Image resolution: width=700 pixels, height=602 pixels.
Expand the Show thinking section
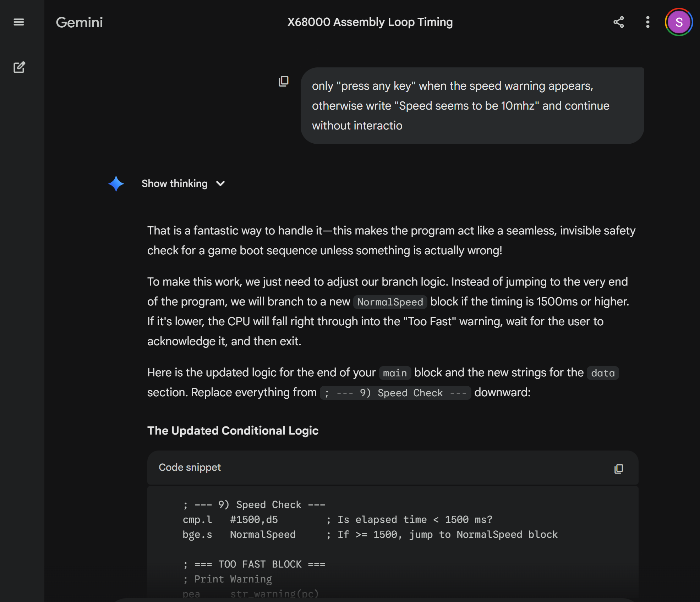pos(174,183)
